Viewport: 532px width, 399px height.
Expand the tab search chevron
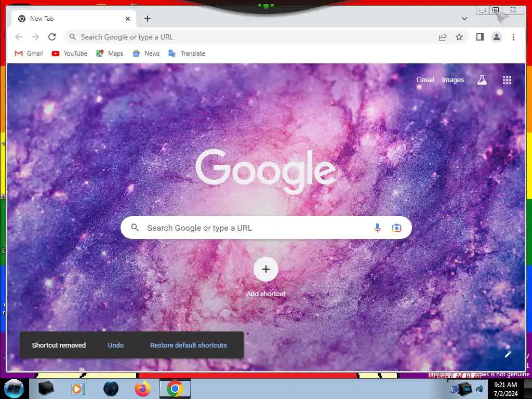click(464, 19)
